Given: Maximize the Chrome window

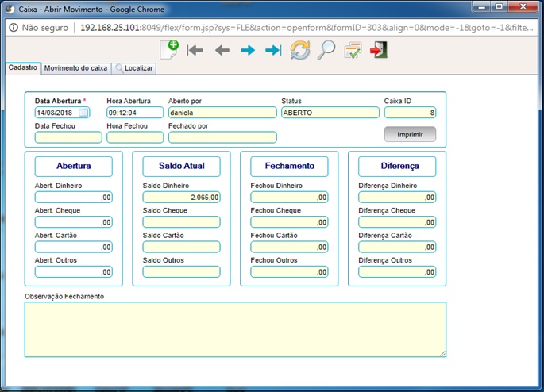Looking at the screenshot, I should 499,6.
